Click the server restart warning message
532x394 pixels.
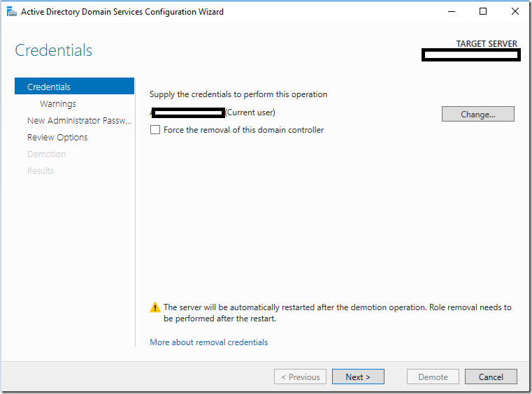coord(337,313)
